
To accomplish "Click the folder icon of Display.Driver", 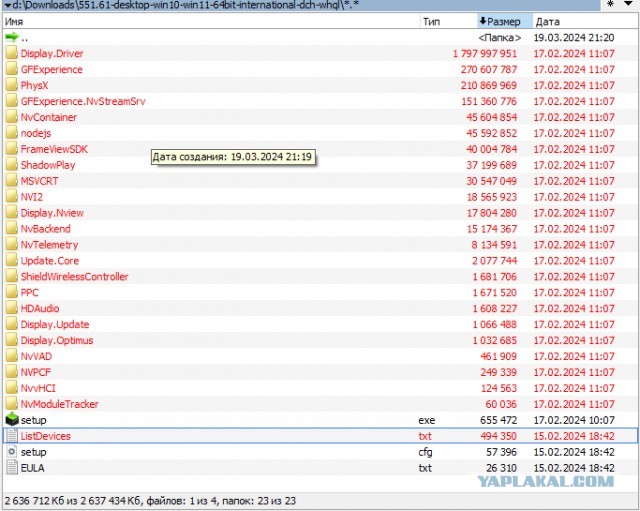I will pos(12,53).
